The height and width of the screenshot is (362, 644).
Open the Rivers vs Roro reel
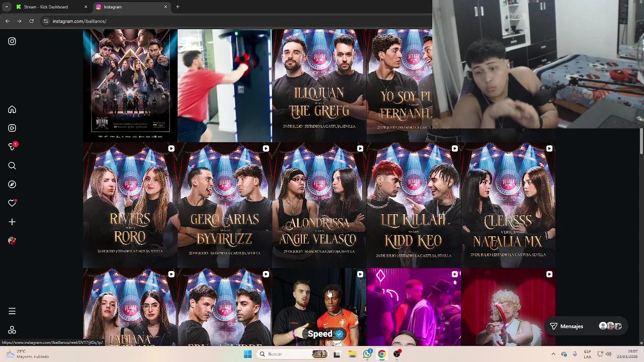130,205
